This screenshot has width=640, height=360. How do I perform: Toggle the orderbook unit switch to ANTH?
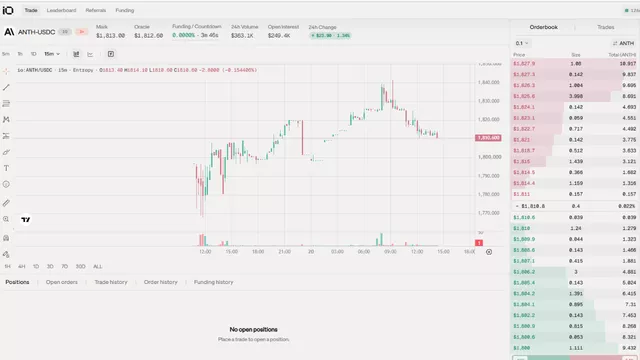point(623,43)
